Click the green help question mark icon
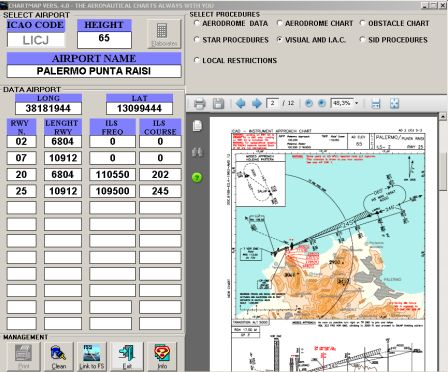 197,177
